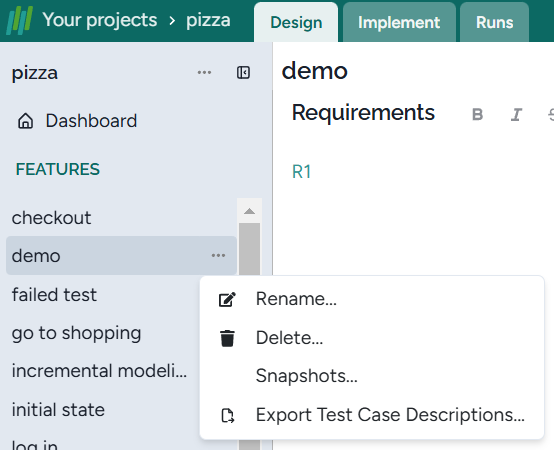This screenshot has width=554, height=450.
Task: Toggle italic formatting button
Action: pyautogui.click(x=516, y=114)
